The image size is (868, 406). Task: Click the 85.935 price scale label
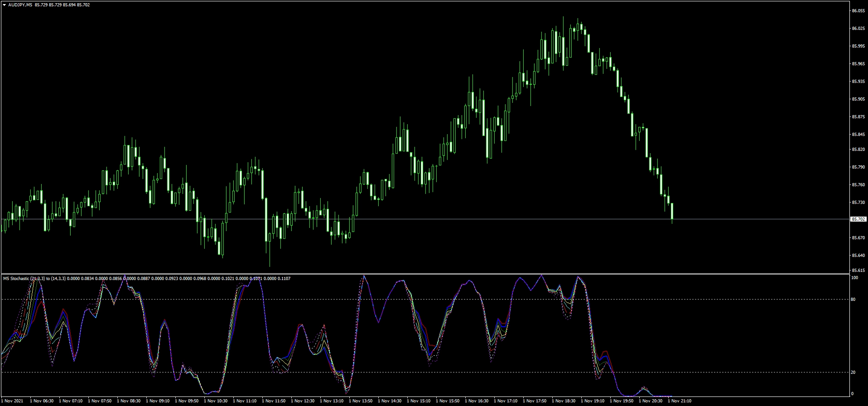tap(858, 82)
